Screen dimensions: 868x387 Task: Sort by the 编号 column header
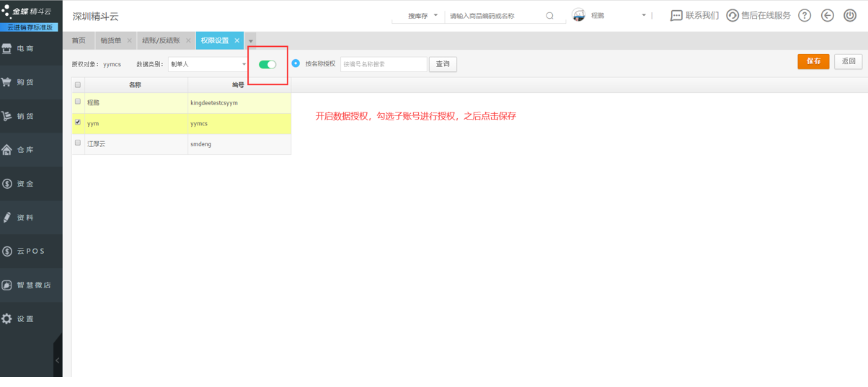[239, 85]
